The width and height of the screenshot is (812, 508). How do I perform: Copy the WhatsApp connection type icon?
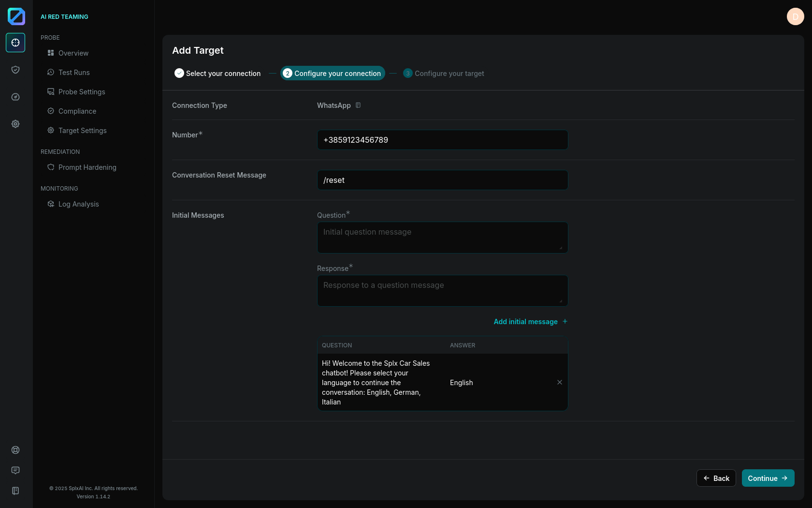click(x=358, y=105)
